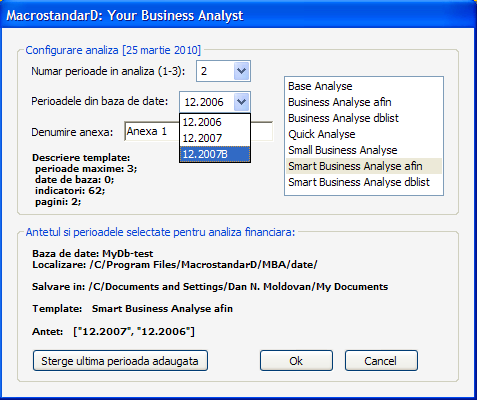Viewport: 477px width, 400px height.
Task: Click the Template: Smart Business Analyse afin line
Action: point(132,309)
